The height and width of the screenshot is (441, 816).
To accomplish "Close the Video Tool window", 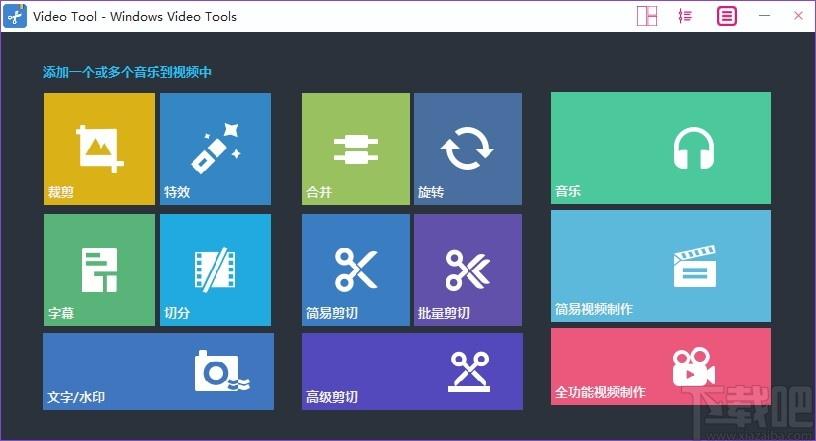I will (798, 16).
